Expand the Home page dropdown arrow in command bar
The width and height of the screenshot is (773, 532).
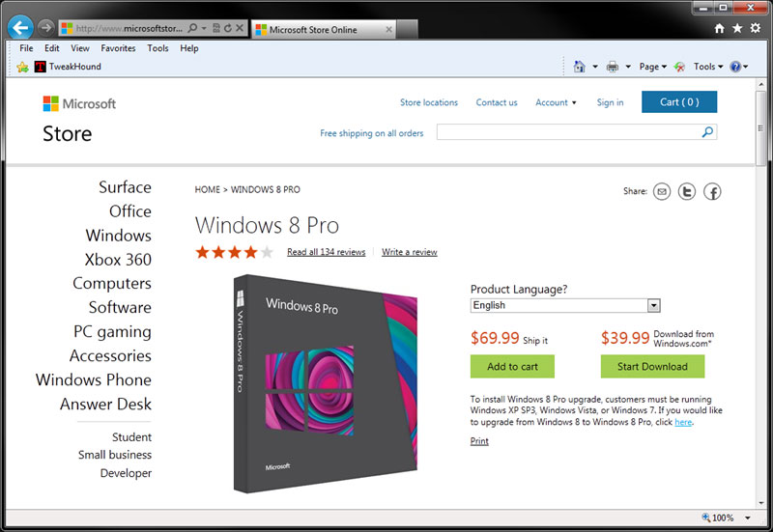tap(595, 67)
